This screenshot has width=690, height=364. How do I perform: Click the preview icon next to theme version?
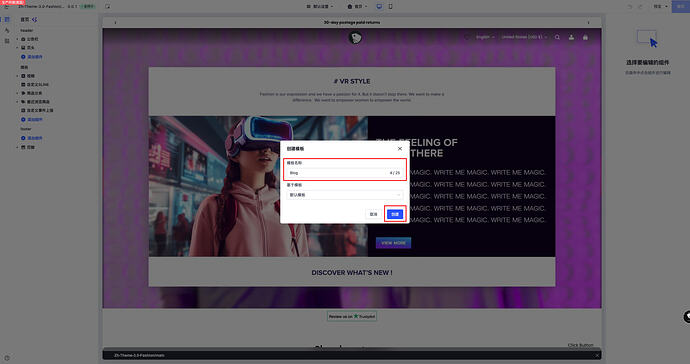point(108,7)
